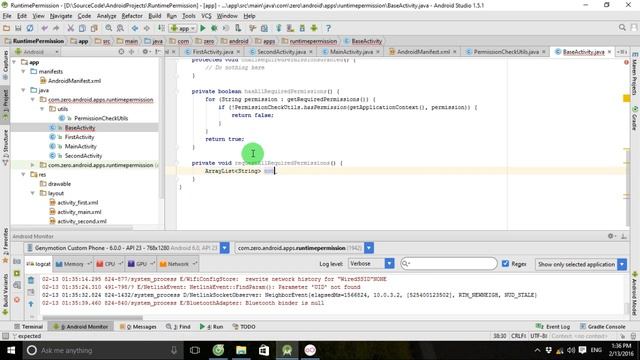Click the logcat up arrow icon
Screen dimensions: 640x360
[31, 304]
